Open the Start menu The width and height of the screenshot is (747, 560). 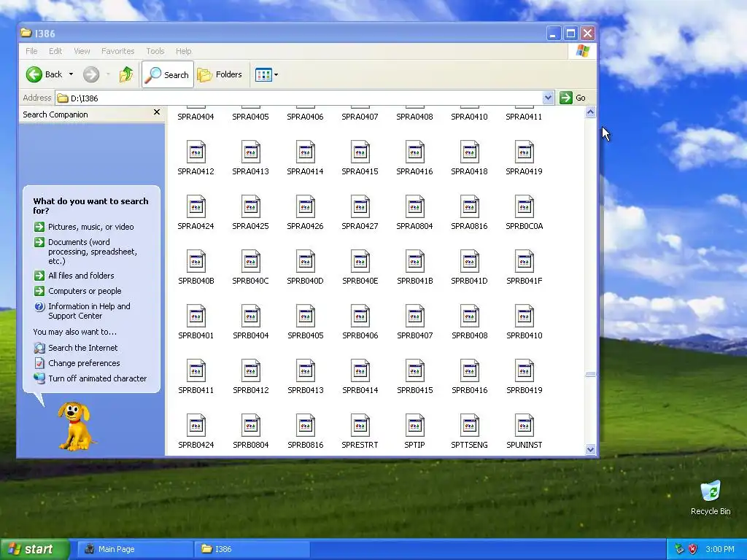click(34, 549)
